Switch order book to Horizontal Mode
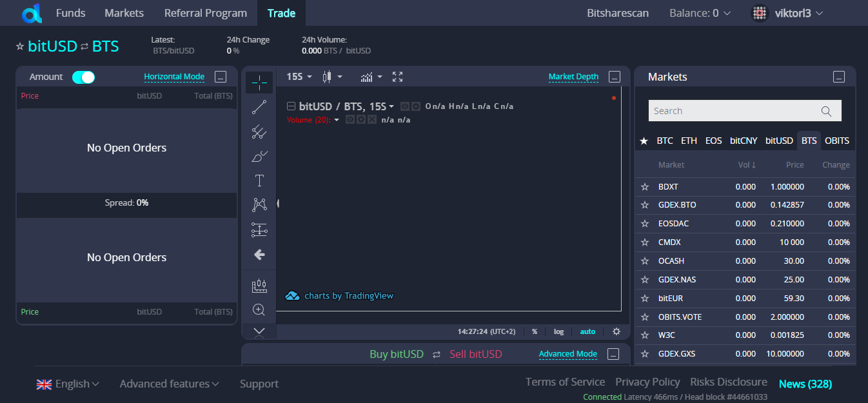868x403 pixels. tap(174, 77)
